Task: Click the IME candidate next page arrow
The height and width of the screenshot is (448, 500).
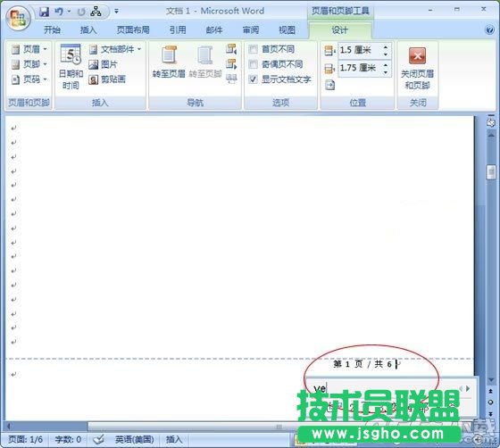Action: point(468,388)
